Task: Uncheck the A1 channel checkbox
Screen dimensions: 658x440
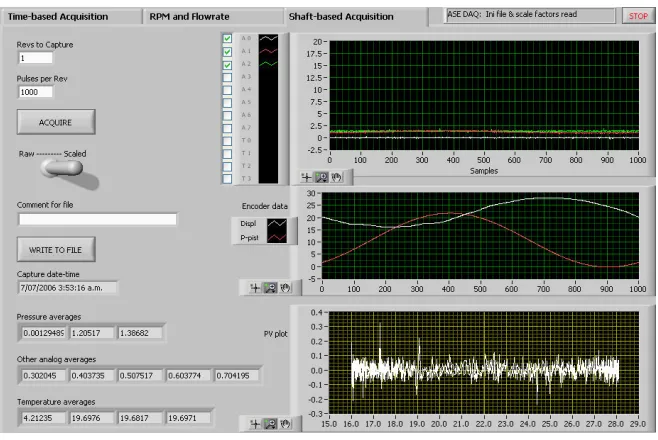Action: click(x=227, y=52)
